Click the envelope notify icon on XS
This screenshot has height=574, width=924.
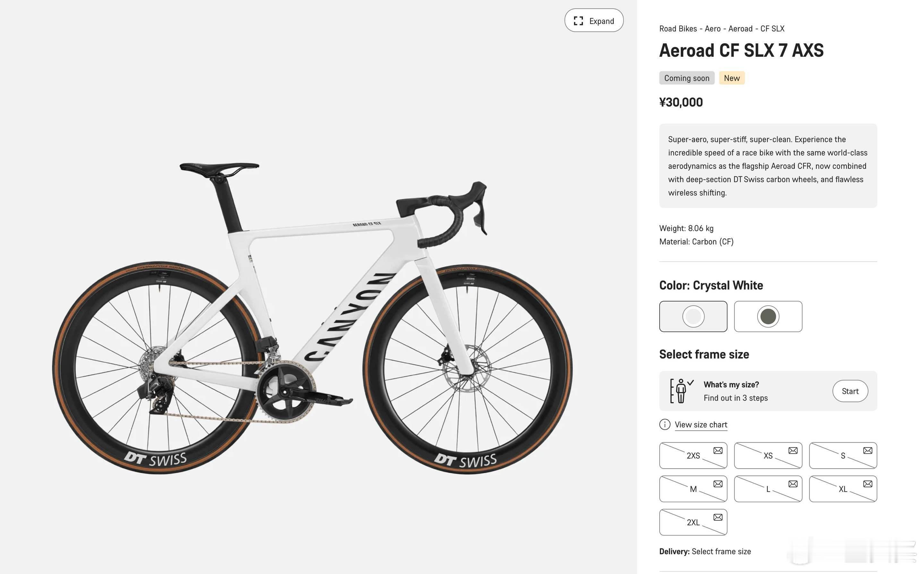click(793, 451)
